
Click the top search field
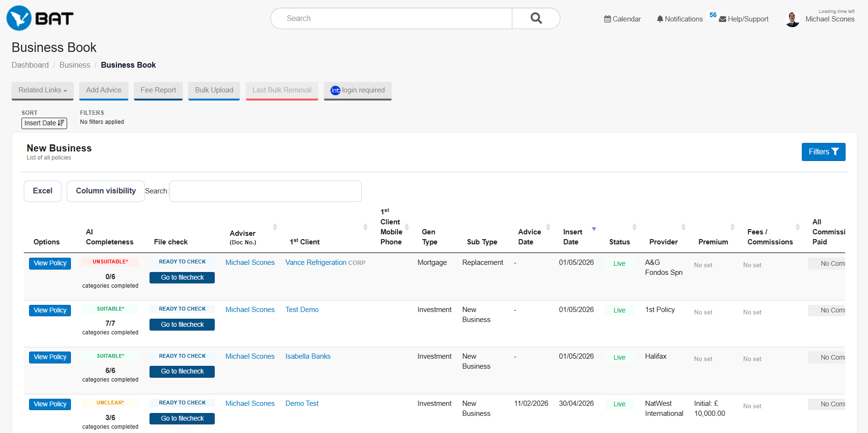tap(391, 18)
